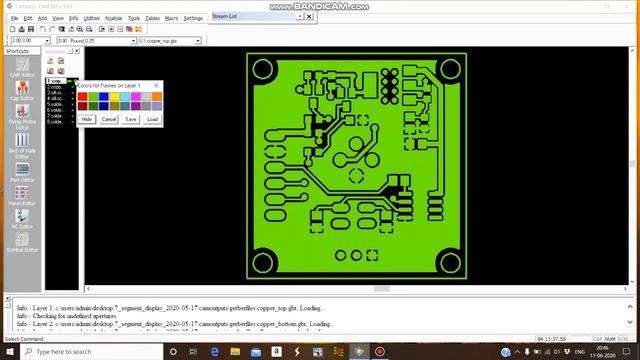Click the Zoom In magnifier icon

click(80, 29)
